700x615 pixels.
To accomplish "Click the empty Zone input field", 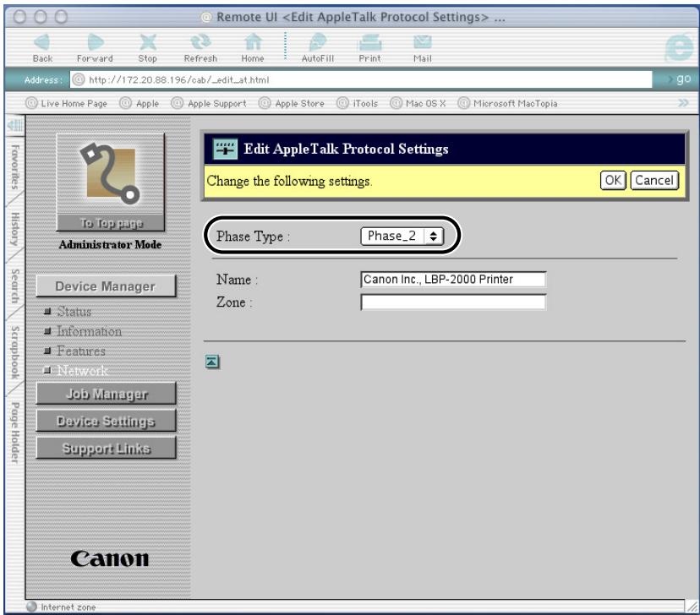I will coord(453,302).
